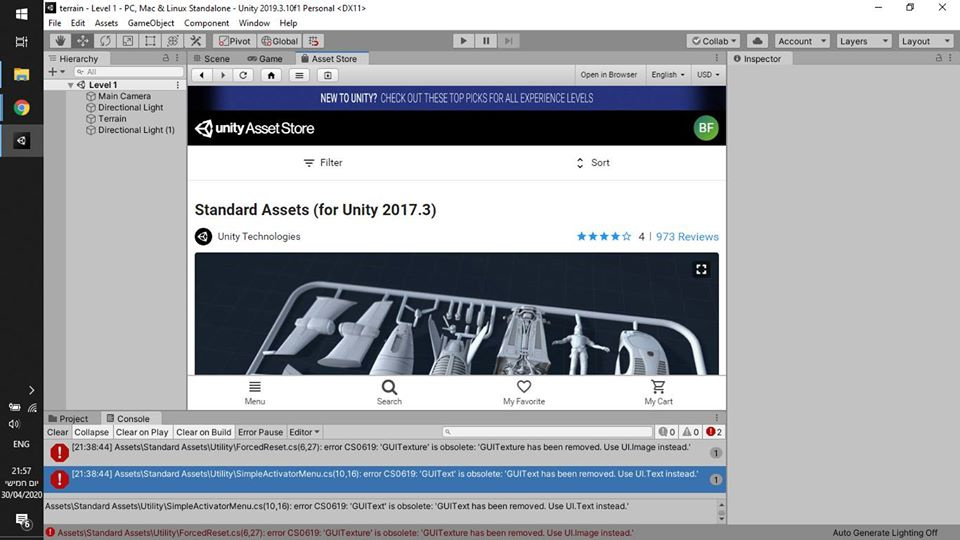The width and height of the screenshot is (960, 540).
Task: Select the Terrain object in Hierarchy
Action: 112,119
